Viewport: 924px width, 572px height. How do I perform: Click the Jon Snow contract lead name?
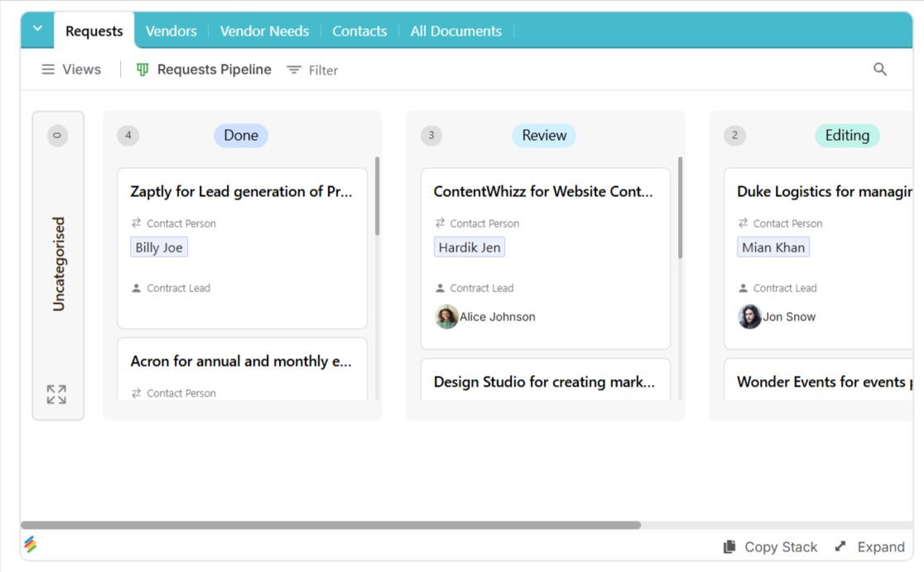pyautogui.click(x=789, y=317)
